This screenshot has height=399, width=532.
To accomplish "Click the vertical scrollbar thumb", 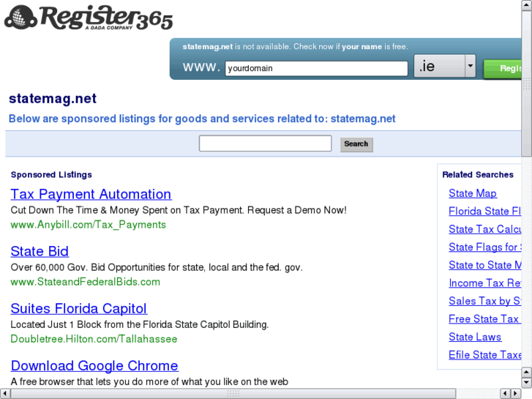I will point(526,83).
